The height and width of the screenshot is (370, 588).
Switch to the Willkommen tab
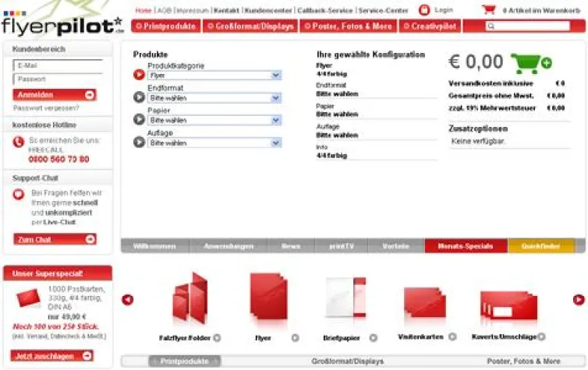(155, 246)
